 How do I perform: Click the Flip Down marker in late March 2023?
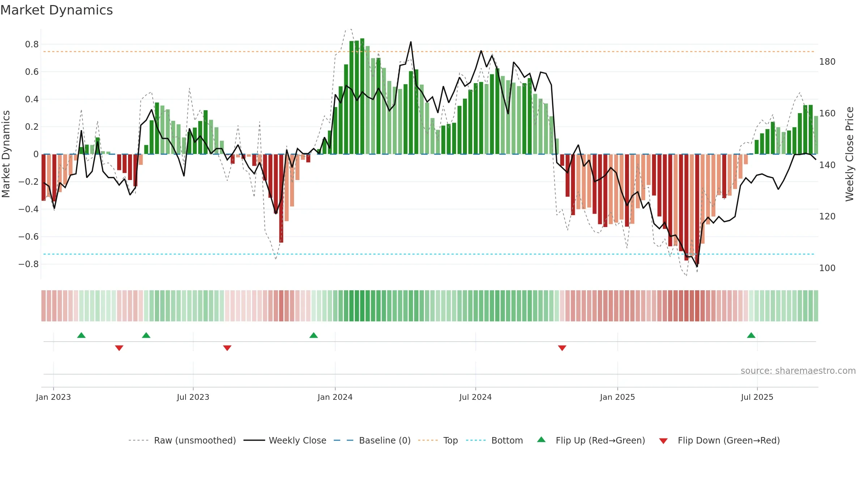[119, 348]
